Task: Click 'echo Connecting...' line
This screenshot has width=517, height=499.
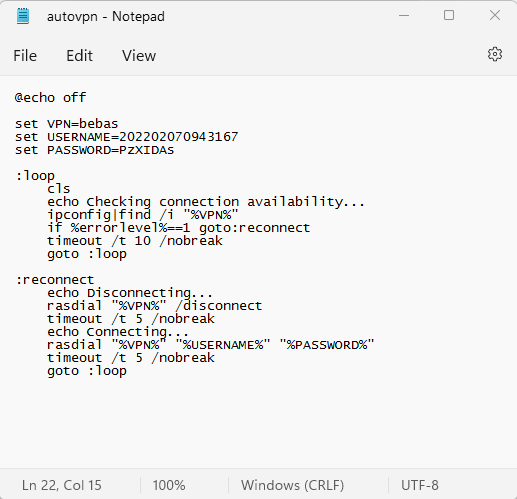Action: (x=118, y=332)
